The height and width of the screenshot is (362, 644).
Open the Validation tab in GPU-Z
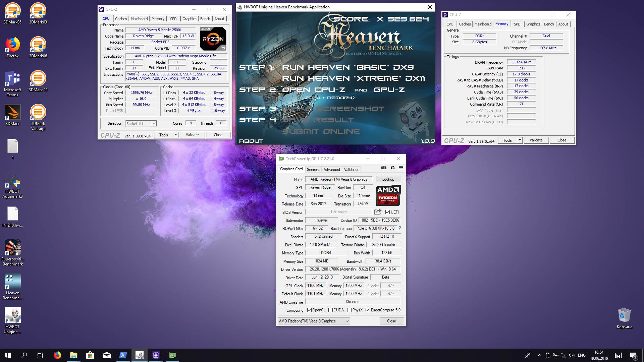pyautogui.click(x=352, y=170)
